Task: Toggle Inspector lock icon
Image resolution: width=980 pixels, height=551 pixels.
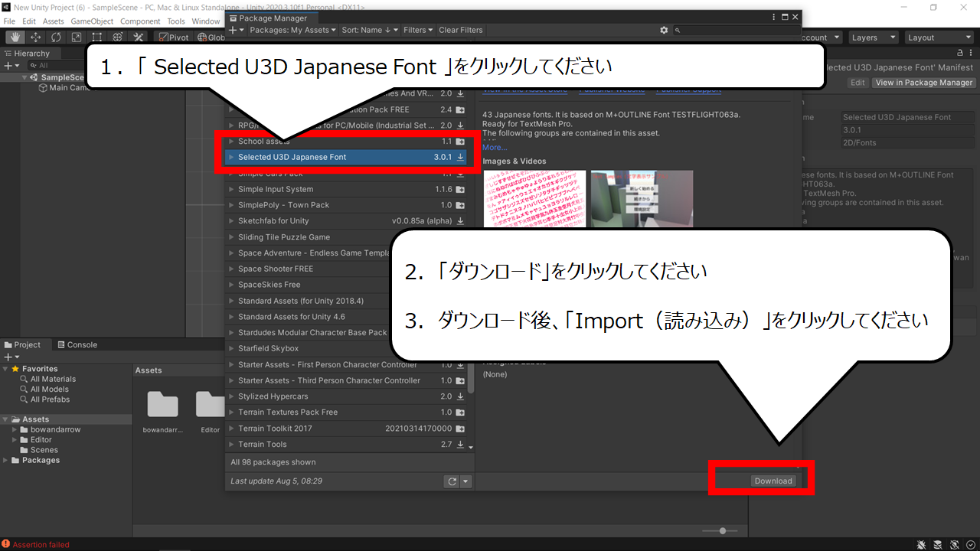Action: coord(960,53)
